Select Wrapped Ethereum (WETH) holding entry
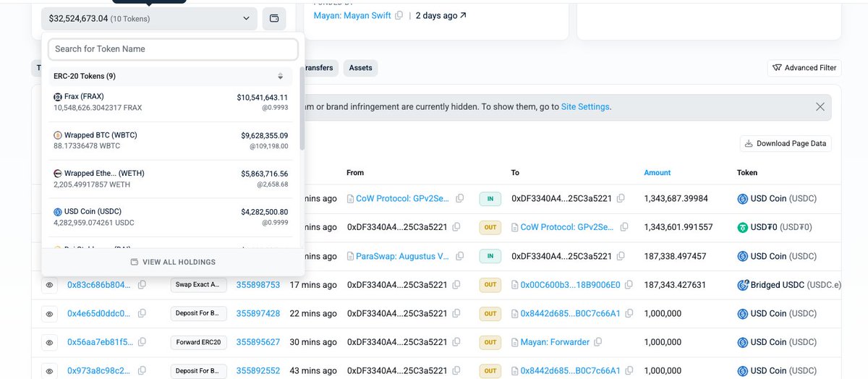Viewport: 868px width, 379px height. [171, 179]
